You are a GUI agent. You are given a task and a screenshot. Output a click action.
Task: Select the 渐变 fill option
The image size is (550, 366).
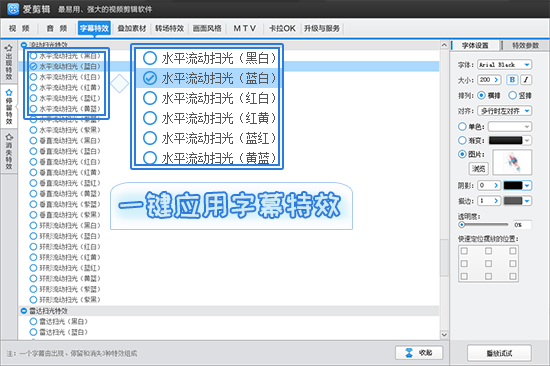(462, 140)
